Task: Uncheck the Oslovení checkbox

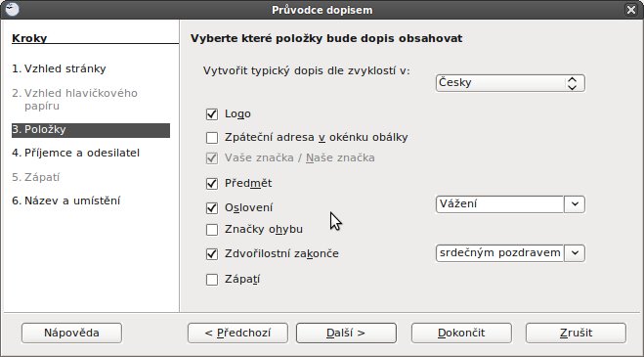Action: point(212,207)
